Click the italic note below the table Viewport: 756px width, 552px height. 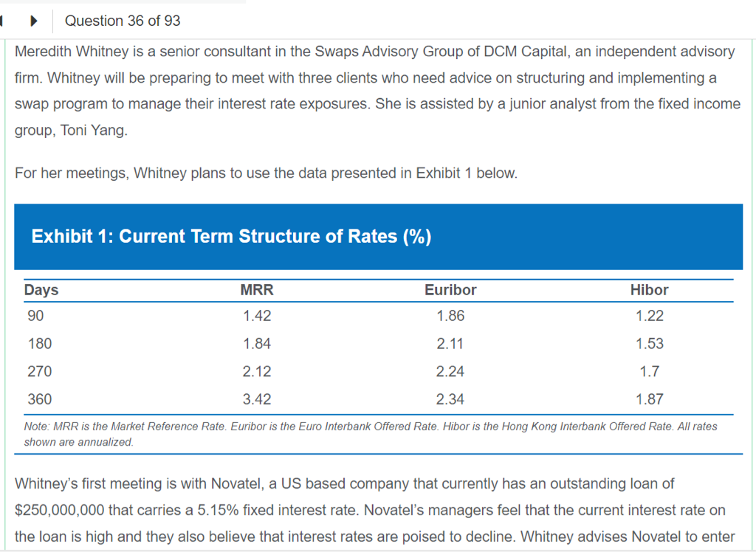pos(371,434)
